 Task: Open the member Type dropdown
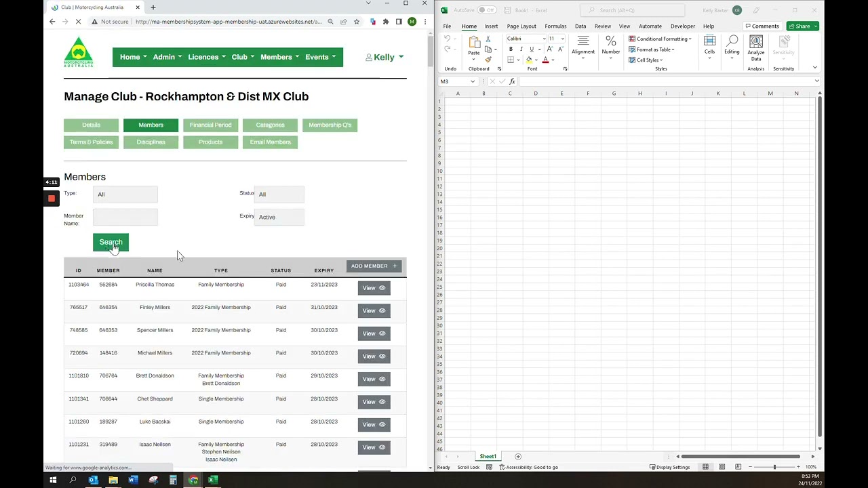(x=125, y=195)
